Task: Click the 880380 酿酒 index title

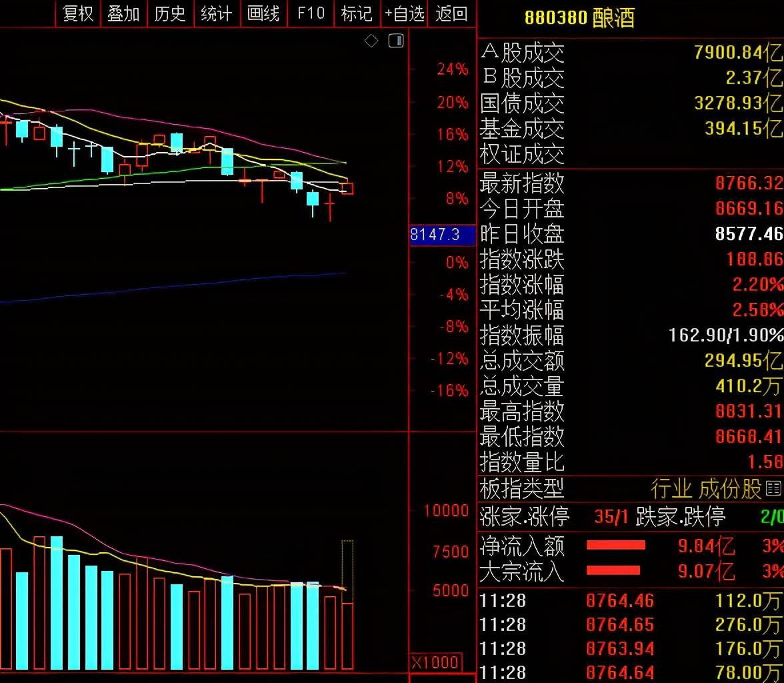Action: (x=579, y=18)
